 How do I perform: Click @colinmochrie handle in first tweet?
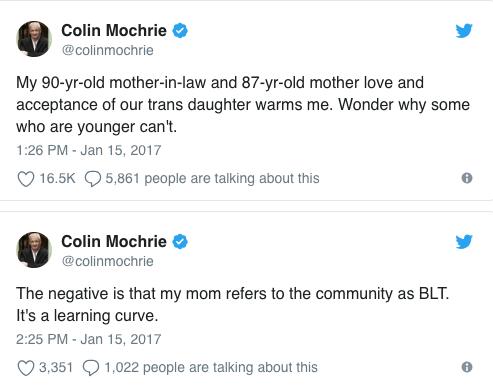coord(108,50)
